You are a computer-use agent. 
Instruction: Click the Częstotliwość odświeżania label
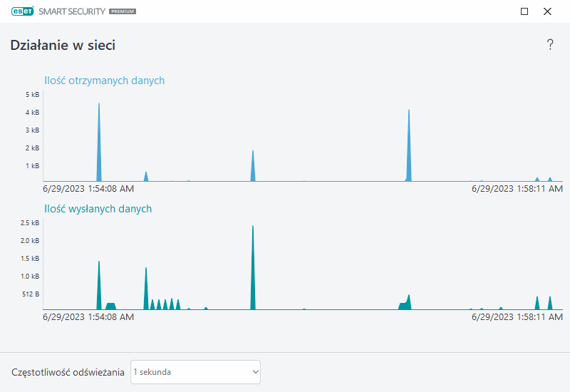click(x=68, y=372)
